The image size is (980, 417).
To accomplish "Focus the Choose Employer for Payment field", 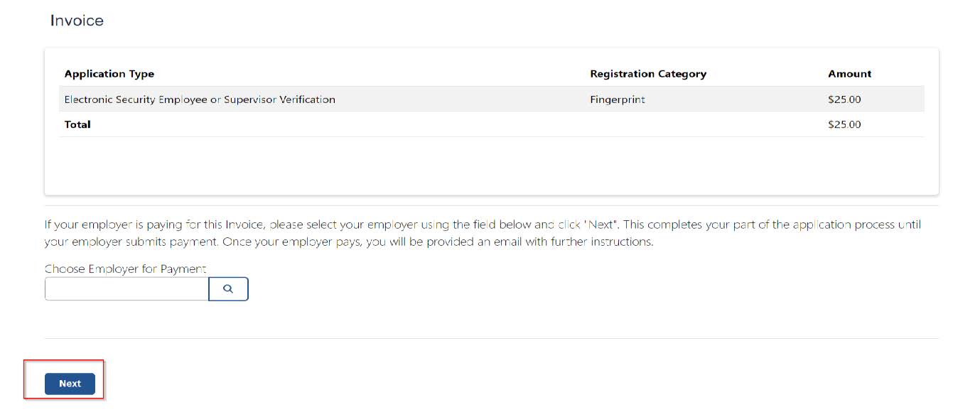I will [126, 289].
